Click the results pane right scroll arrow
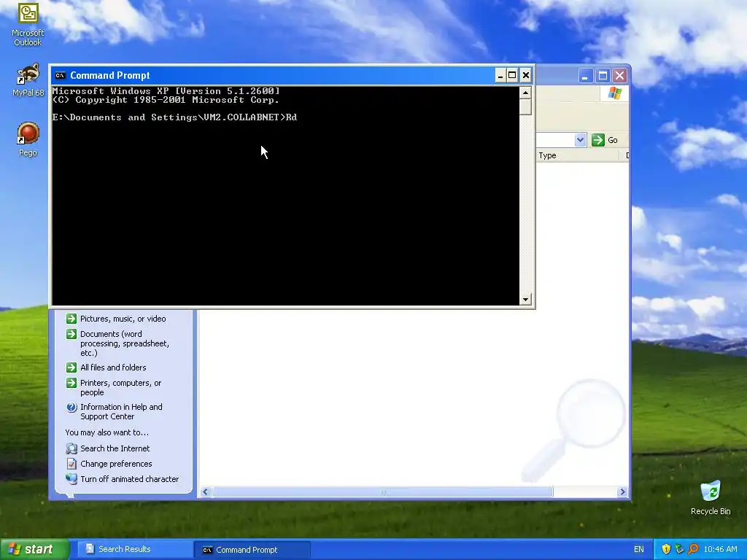 622,492
